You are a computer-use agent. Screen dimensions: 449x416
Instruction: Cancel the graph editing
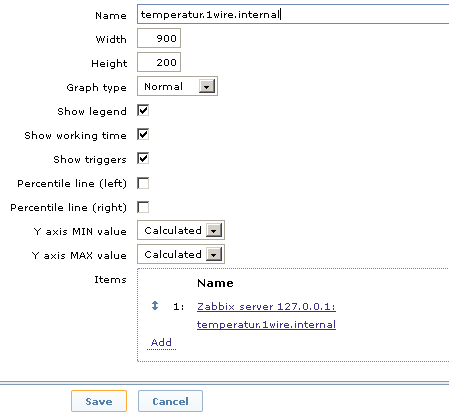[x=170, y=401]
